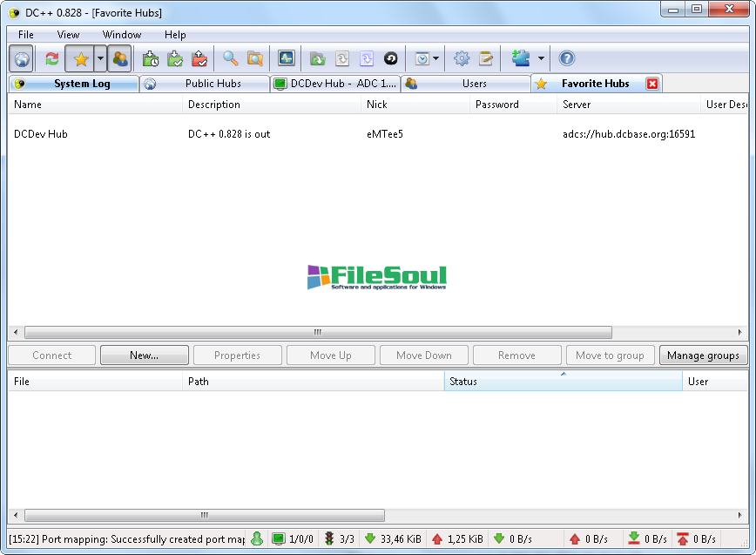Image resolution: width=756 pixels, height=555 pixels.
Task: Click 'DC++ 0.828 is out' description cell
Action: pos(229,134)
